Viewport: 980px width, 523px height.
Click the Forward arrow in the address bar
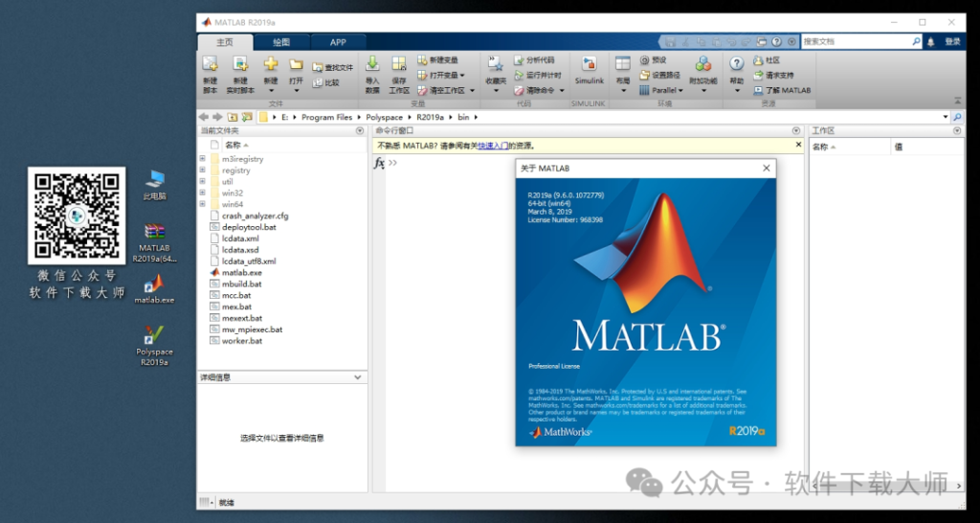(217, 117)
